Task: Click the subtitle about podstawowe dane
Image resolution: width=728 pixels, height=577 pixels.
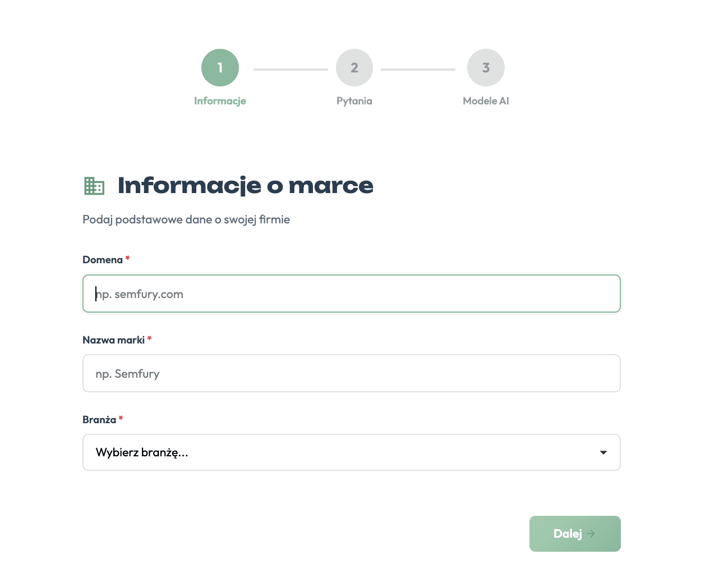Action: 186,219
